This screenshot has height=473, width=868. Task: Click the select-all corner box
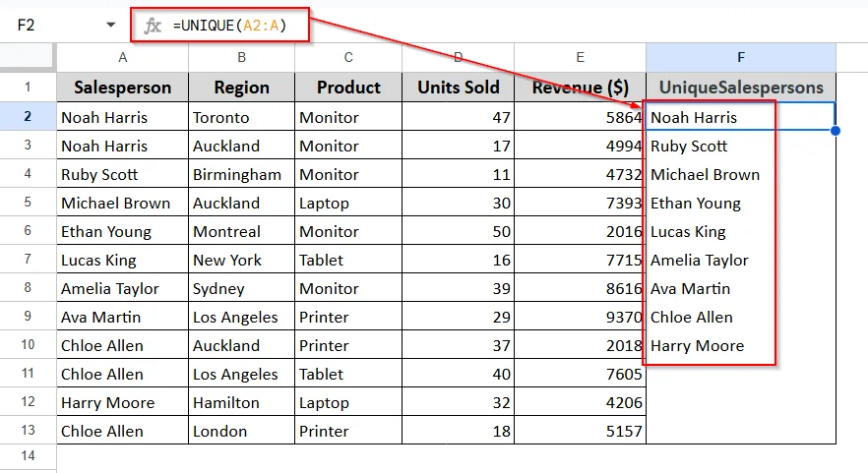click(x=28, y=58)
